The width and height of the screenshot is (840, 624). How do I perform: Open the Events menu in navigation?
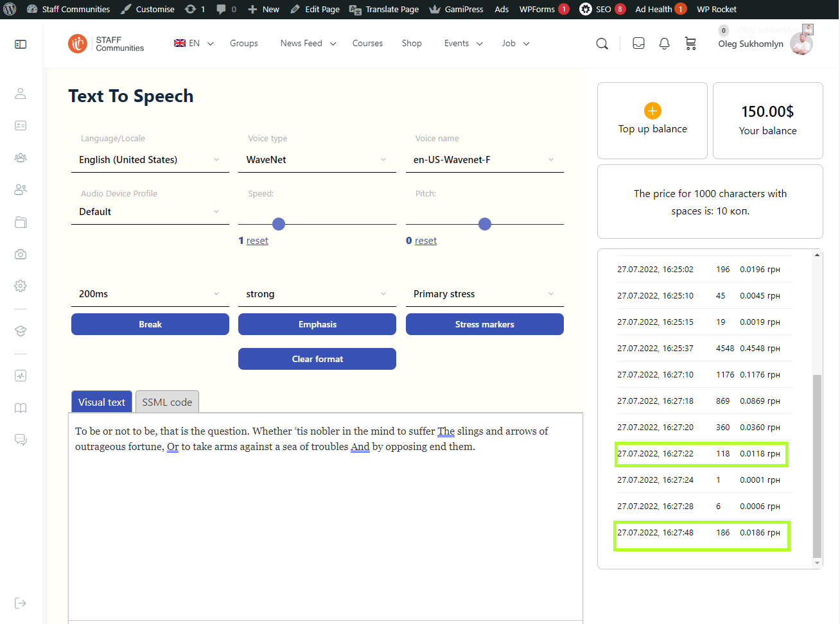[x=463, y=44]
